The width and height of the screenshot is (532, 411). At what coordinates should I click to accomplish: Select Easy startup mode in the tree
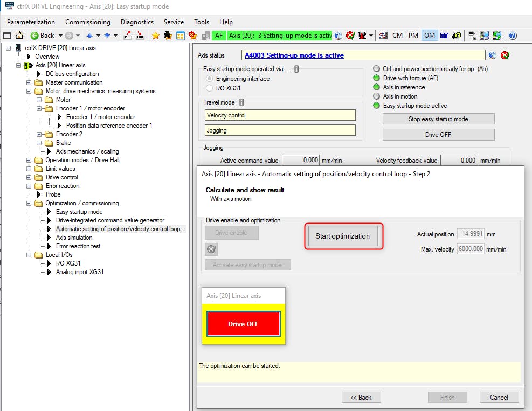point(79,212)
